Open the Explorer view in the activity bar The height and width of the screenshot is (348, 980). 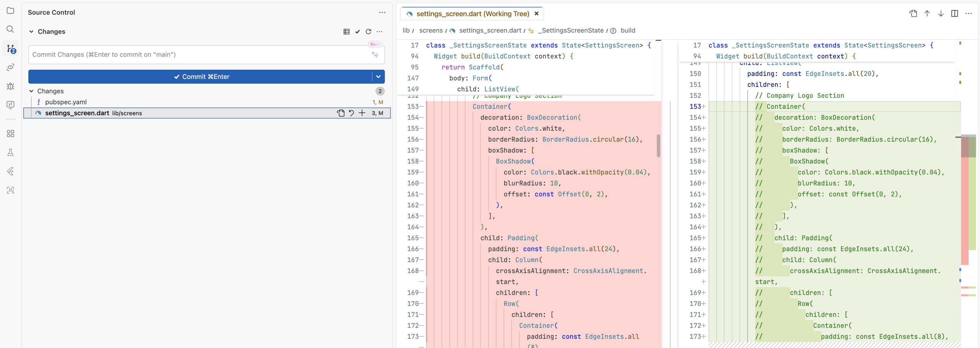pyautogui.click(x=10, y=10)
